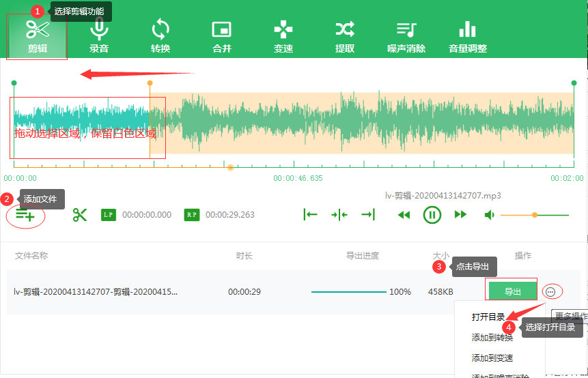Select the 变速 speed change function

click(283, 36)
